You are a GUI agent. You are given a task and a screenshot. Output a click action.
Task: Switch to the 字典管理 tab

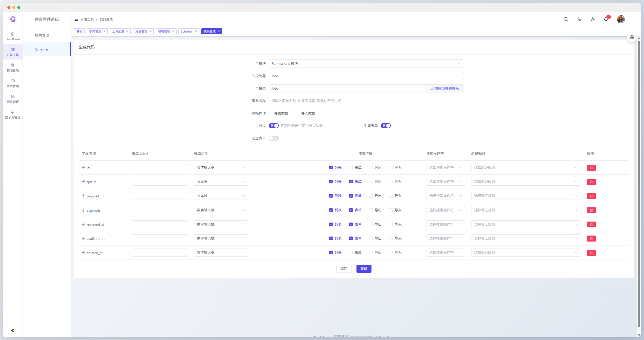[x=95, y=31]
